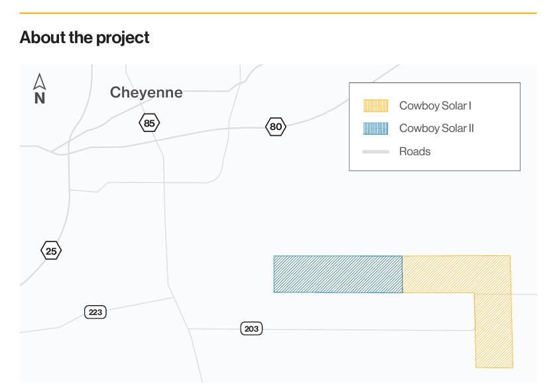The width and height of the screenshot is (551, 392).
Task: Click the gray Roads legend line sample
Action: tap(376, 152)
